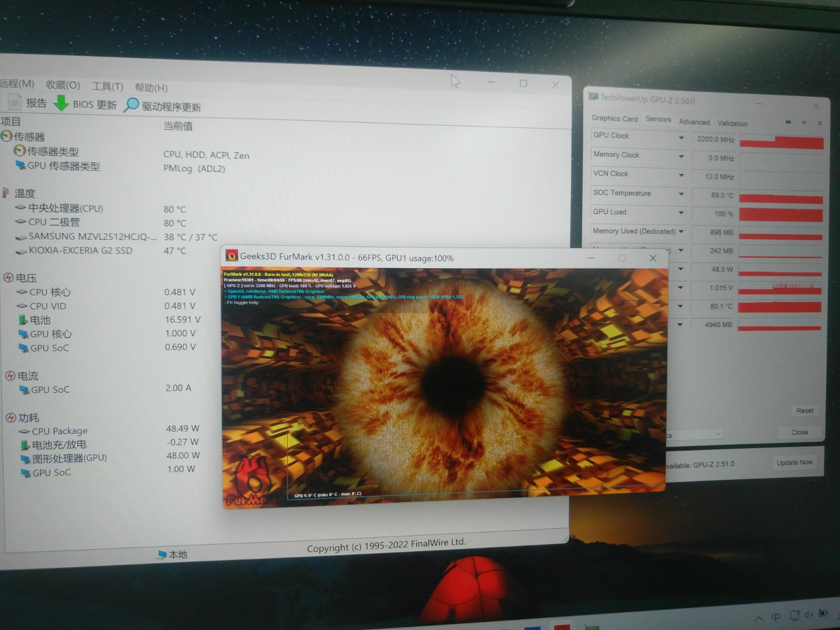
Task: Click the 驱动程序更新 label
Action: [172, 107]
